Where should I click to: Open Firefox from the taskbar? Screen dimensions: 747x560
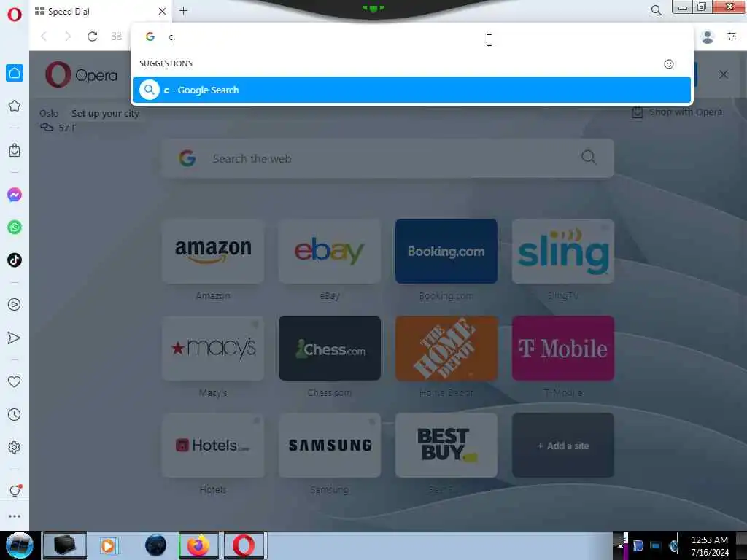(198, 545)
